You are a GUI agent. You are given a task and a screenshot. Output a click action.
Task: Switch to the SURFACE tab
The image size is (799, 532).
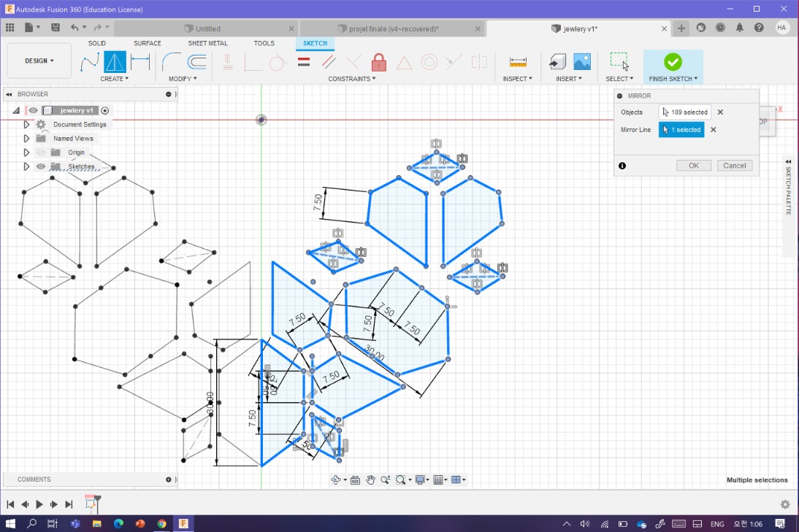(x=147, y=43)
